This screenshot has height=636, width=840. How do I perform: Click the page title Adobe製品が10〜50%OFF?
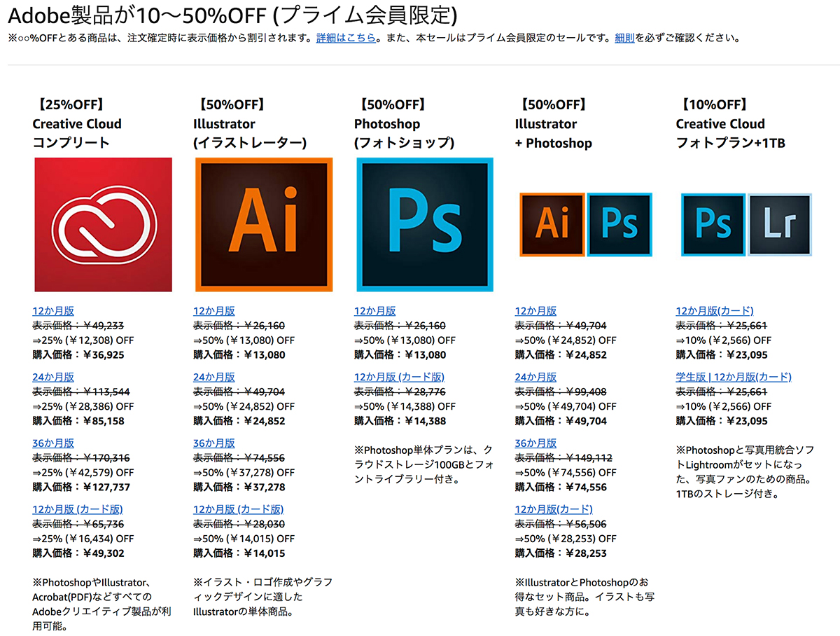click(x=233, y=14)
